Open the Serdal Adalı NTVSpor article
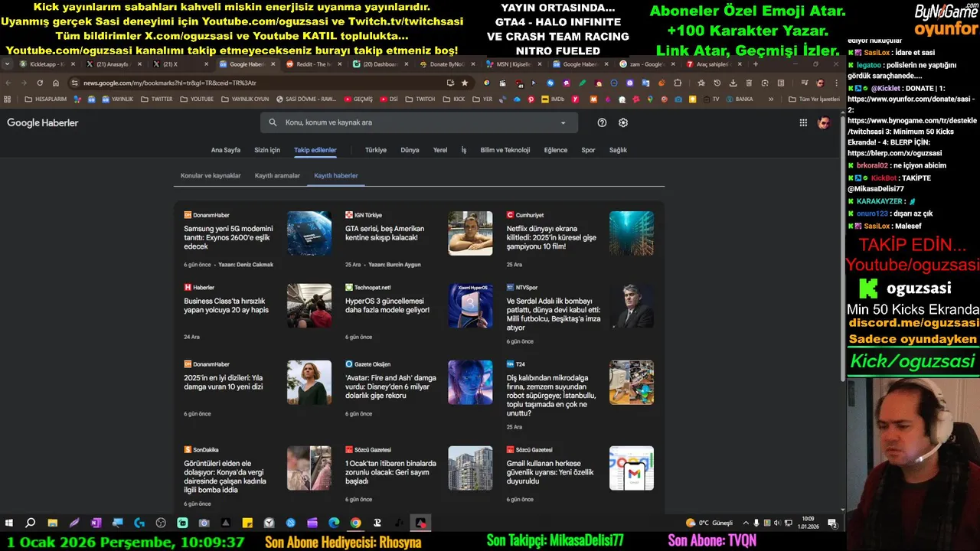This screenshot has width=980, height=551. click(554, 315)
